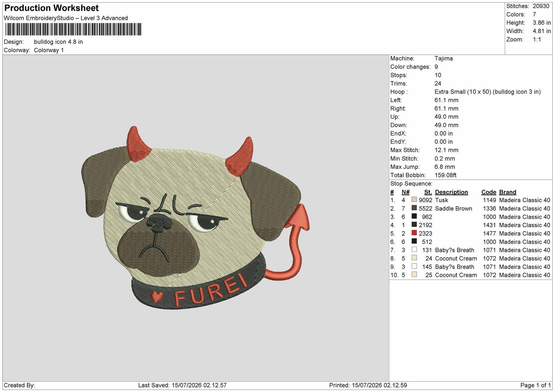Click the Stop Sequence heading
This screenshot has height=392, width=555.
(411, 184)
